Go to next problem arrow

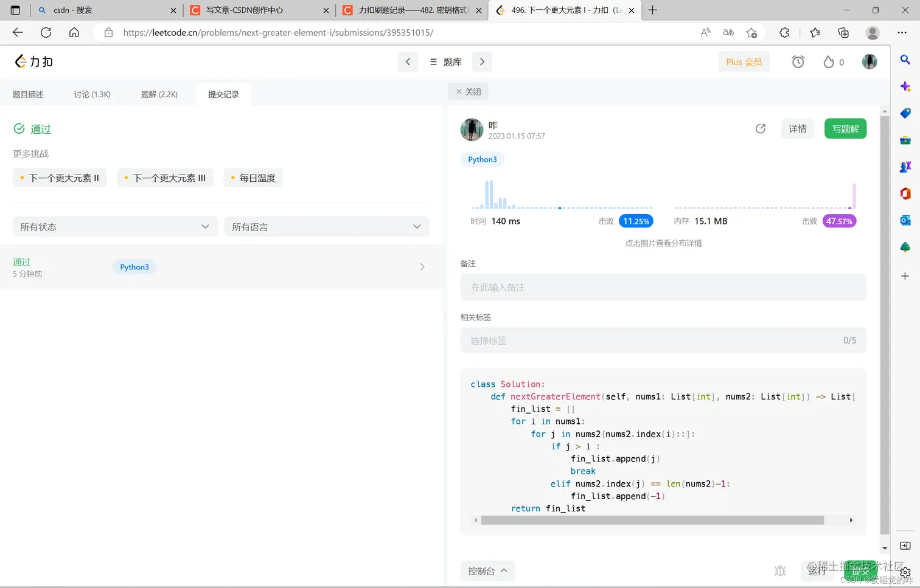point(482,61)
